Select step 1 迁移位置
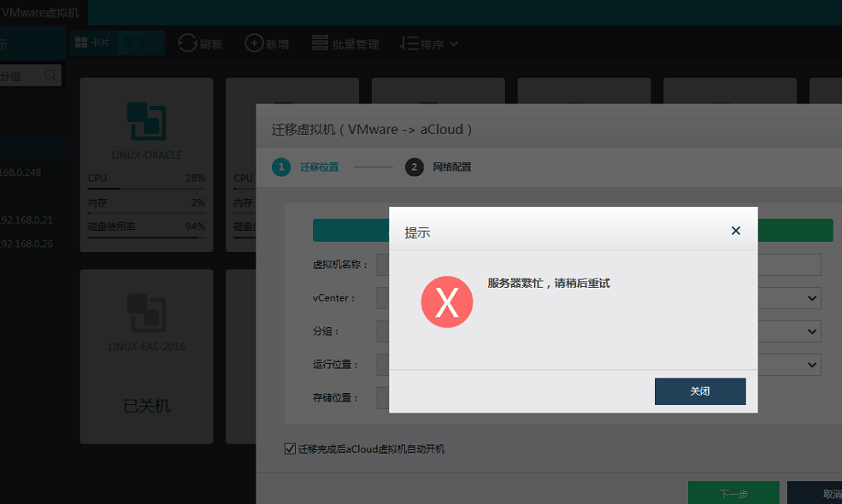842x504 pixels. 305,167
